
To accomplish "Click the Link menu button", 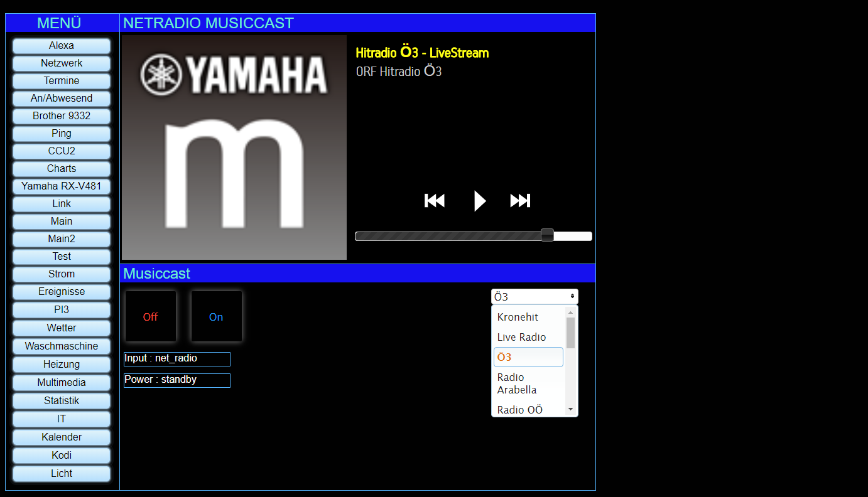I will click(x=62, y=204).
